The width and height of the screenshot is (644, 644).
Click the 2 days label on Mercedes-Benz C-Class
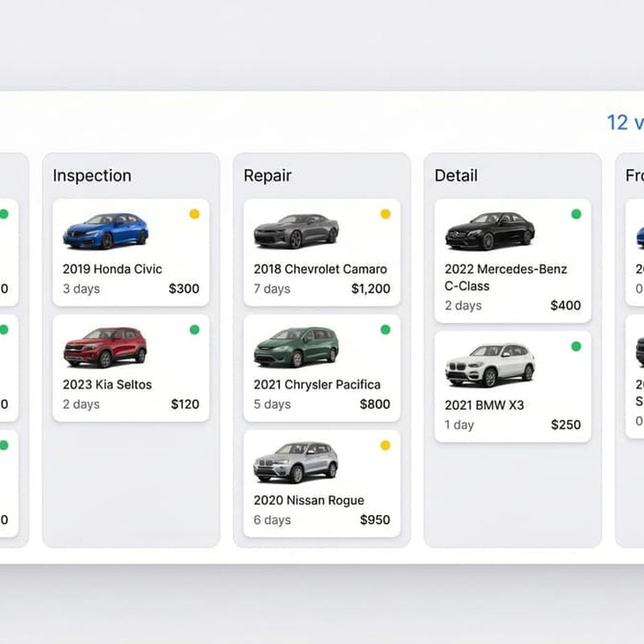pos(463,306)
